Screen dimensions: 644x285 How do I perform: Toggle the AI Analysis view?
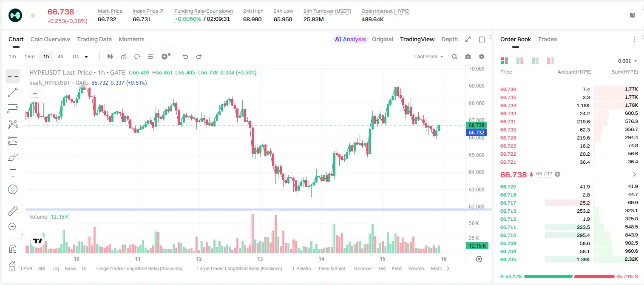(350, 39)
